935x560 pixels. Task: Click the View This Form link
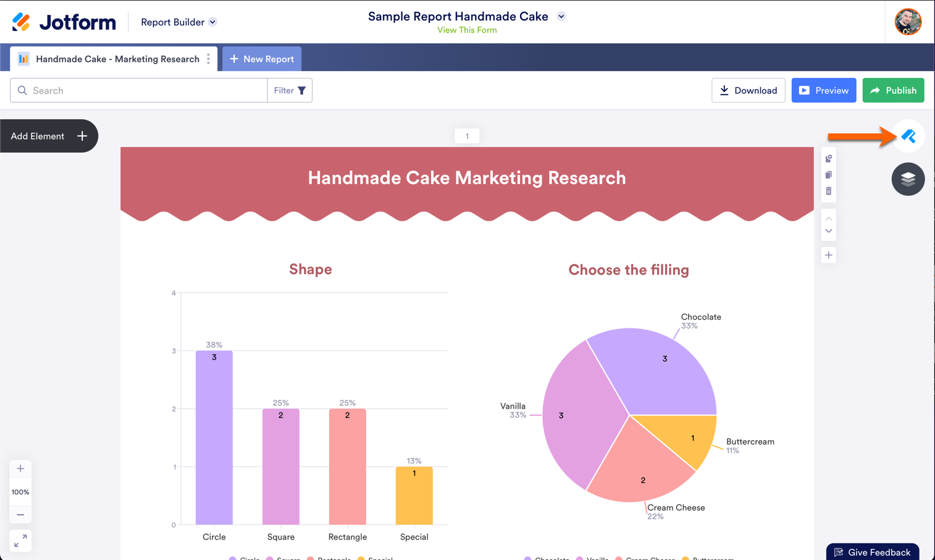tap(467, 30)
